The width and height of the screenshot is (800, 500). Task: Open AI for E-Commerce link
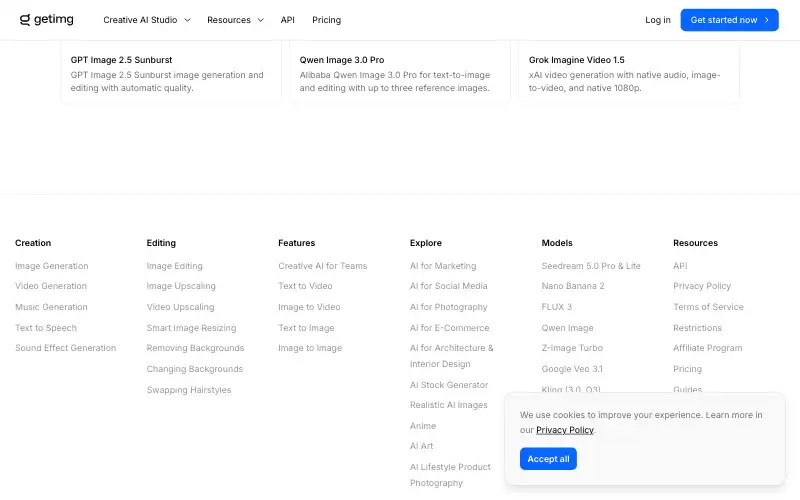tap(449, 328)
